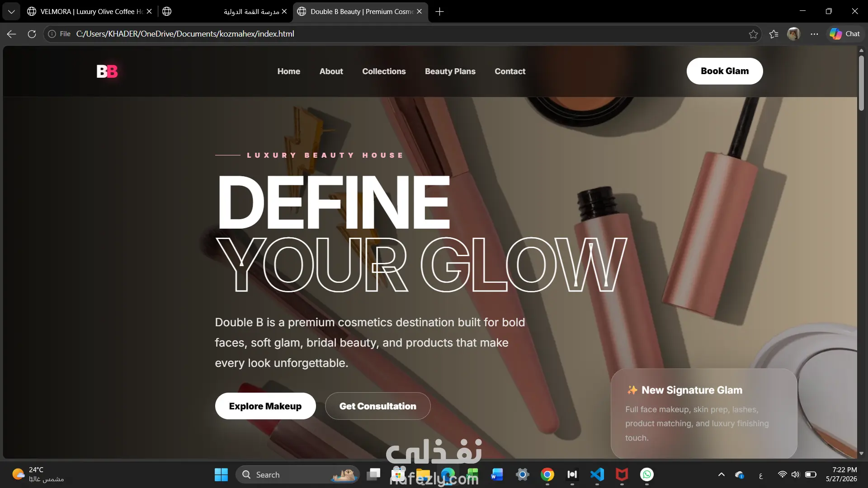Launch Microsoft Word from the taskbar
This screenshot has height=488, width=868.
(x=497, y=474)
